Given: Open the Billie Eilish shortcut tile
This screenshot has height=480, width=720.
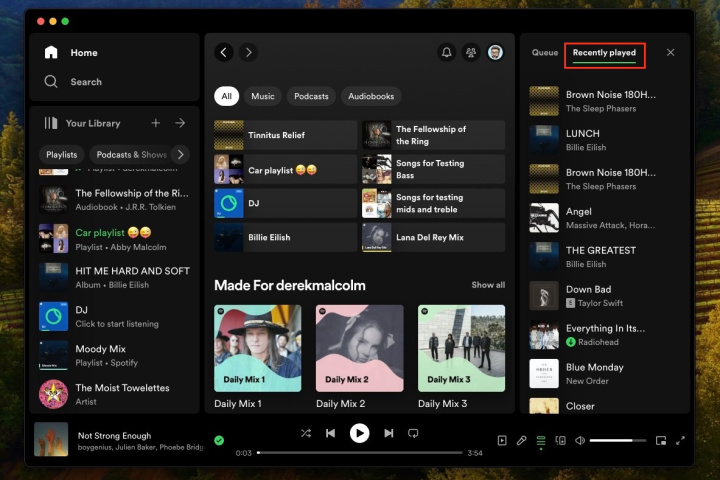Looking at the screenshot, I should [x=285, y=237].
